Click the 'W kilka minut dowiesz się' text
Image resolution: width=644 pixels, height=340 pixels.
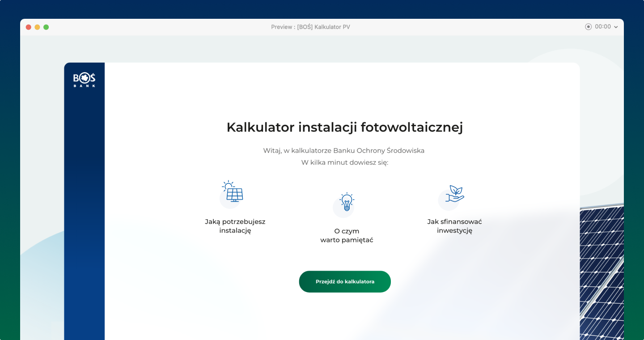(344, 162)
